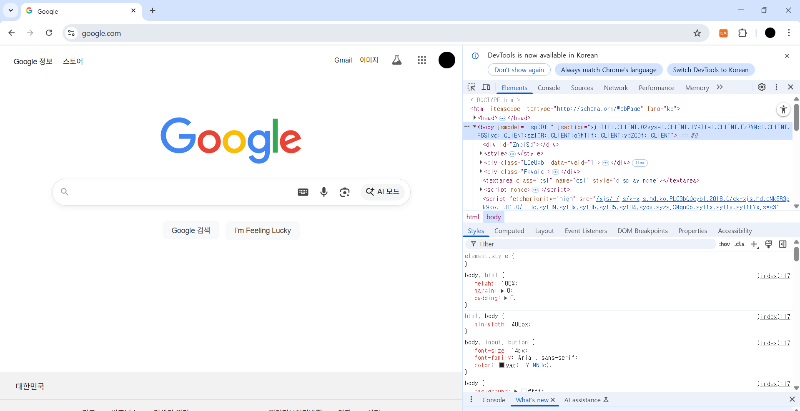Image resolution: width=800 pixels, height=411 pixels.
Task: Select html in the DOM breadcrumb
Action: coord(473,217)
